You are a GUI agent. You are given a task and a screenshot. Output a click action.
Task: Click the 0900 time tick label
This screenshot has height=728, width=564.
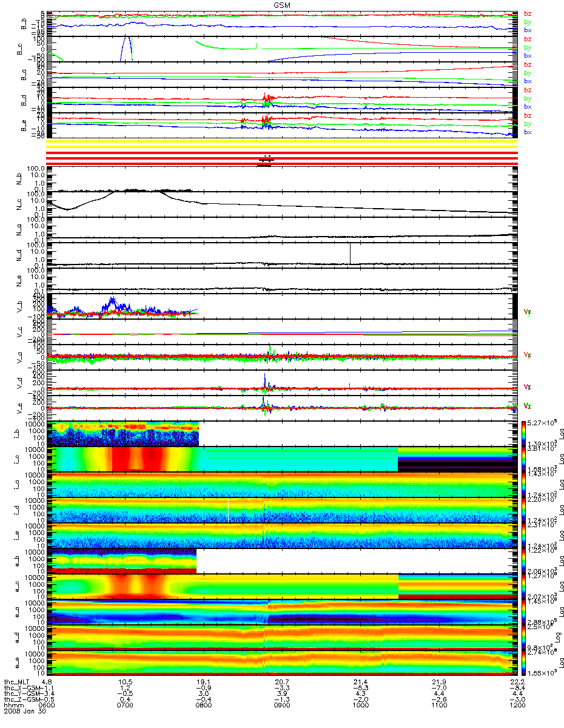pos(282,705)
